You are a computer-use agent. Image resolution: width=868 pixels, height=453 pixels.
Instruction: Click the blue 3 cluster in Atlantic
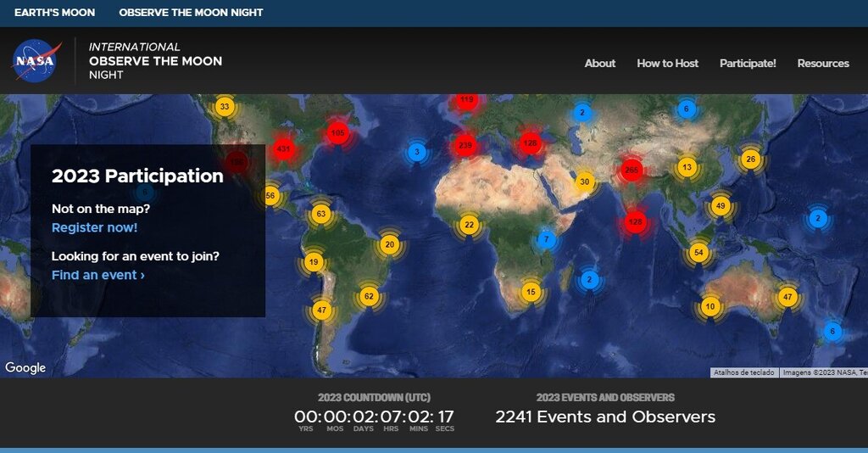416,153
